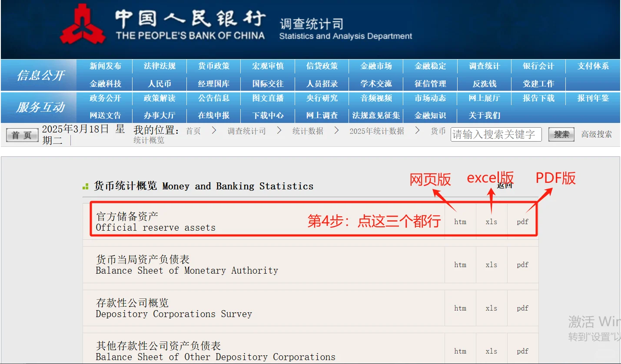
Task: Download xls of Other Depository Corporations balance sheet
Action: pyautogui.click(x=491, y=351)
